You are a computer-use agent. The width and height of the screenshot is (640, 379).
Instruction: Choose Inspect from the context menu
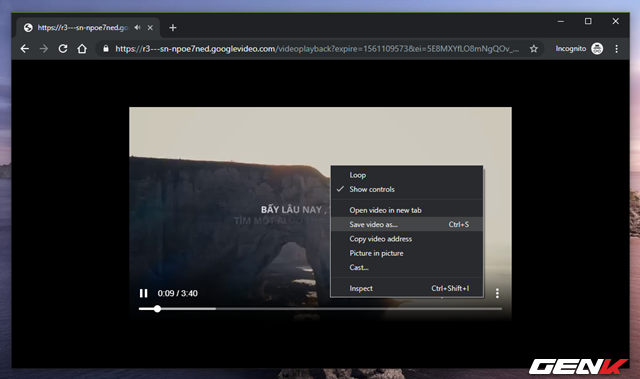coord(407,288)
